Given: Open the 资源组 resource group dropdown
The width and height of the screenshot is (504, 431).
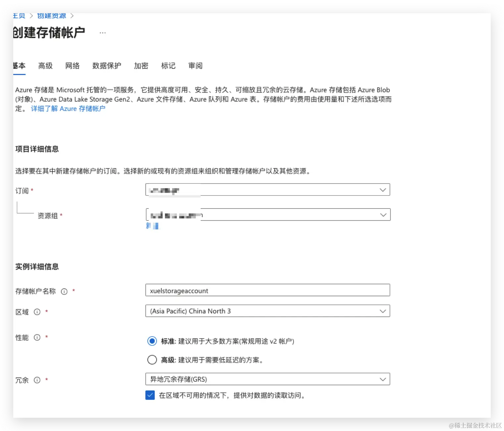Looking at the screenshot, I should click(x=268, y=215).
